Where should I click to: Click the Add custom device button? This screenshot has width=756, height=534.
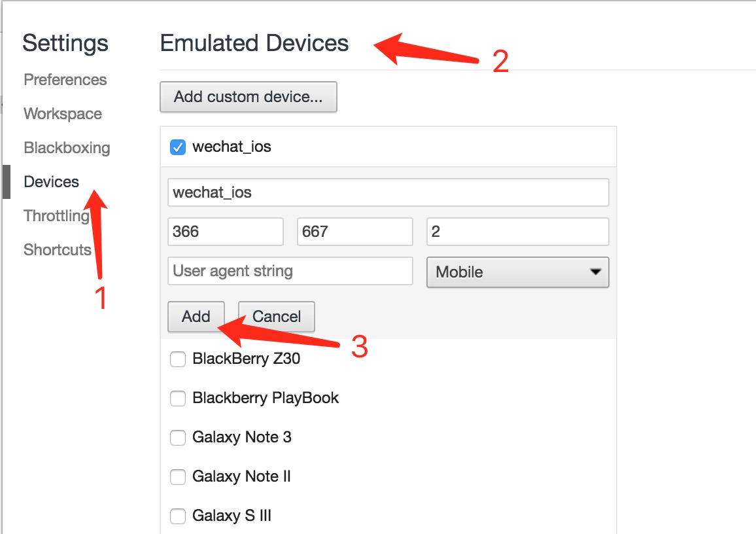[x=248, y=97]
